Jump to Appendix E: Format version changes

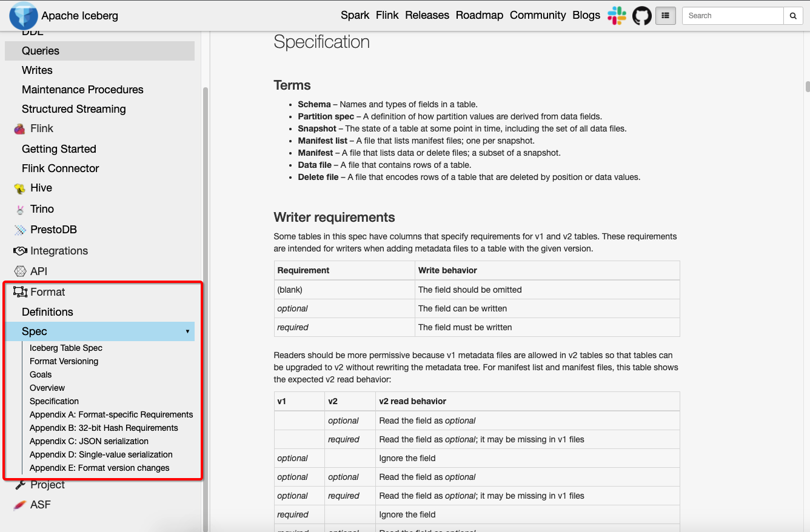[x=99, y=468]
